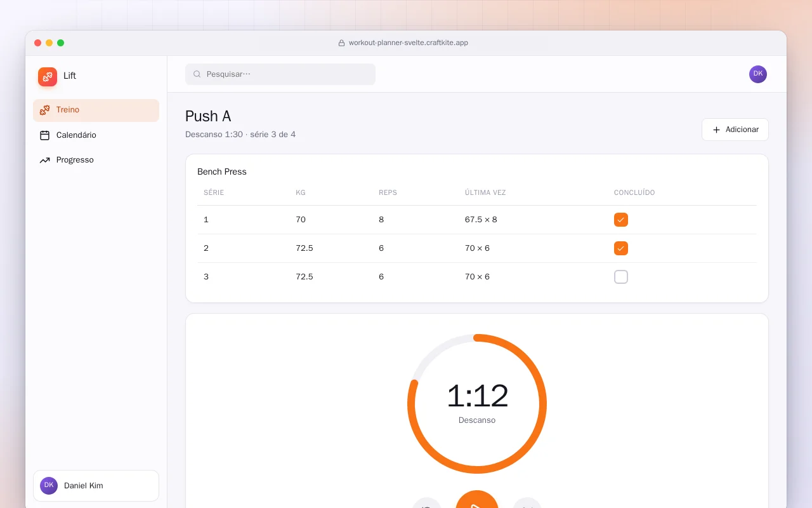Click the '67.5 × 8' last time cell
The width and height of the screenshot is (812, 508).
[481, 220]
